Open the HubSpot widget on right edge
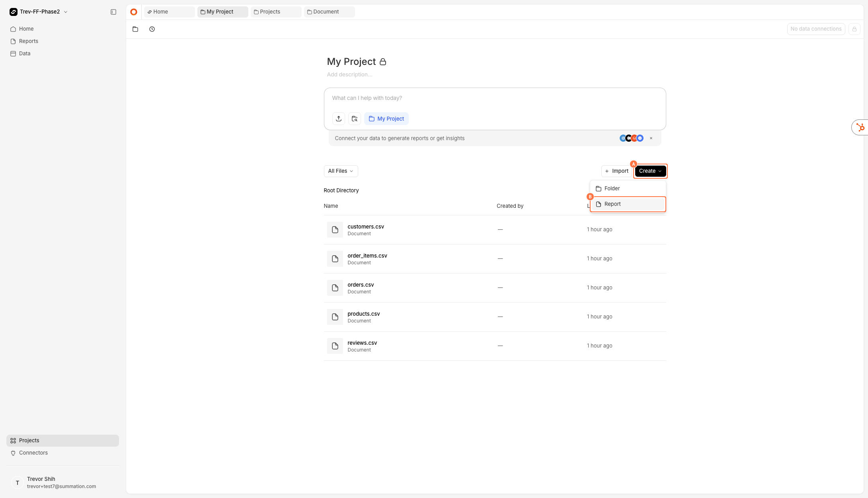 [x=860, y=127]
